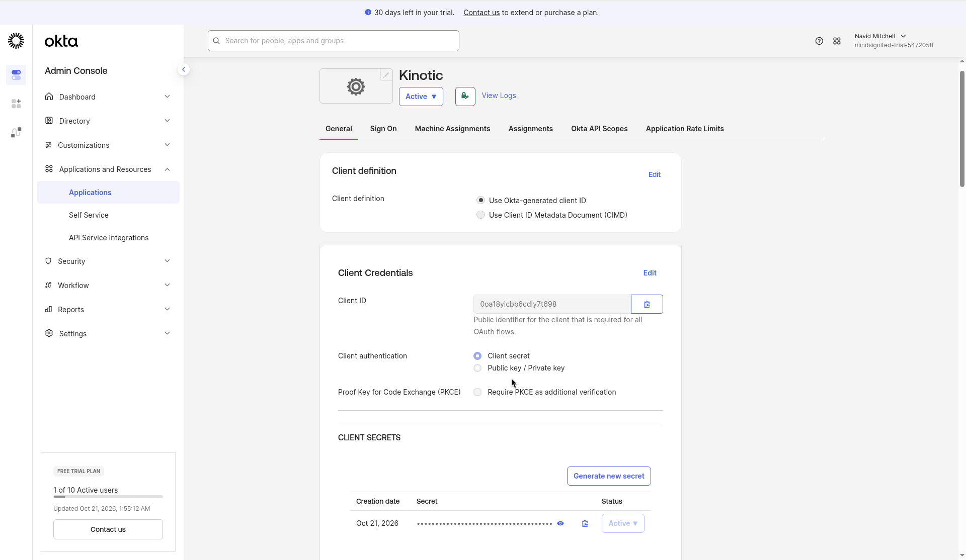Open the apps grid icon near username

click(x=837, y=41)
